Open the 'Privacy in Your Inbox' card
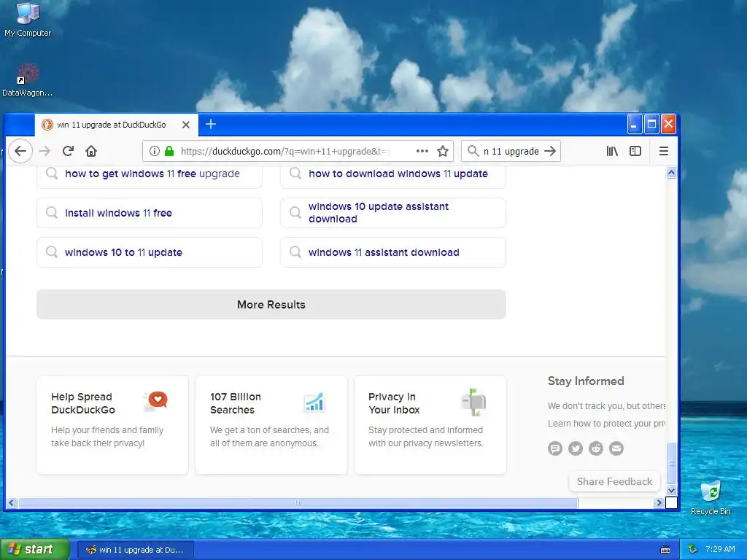The image size is (747, 560). point(430,424)
